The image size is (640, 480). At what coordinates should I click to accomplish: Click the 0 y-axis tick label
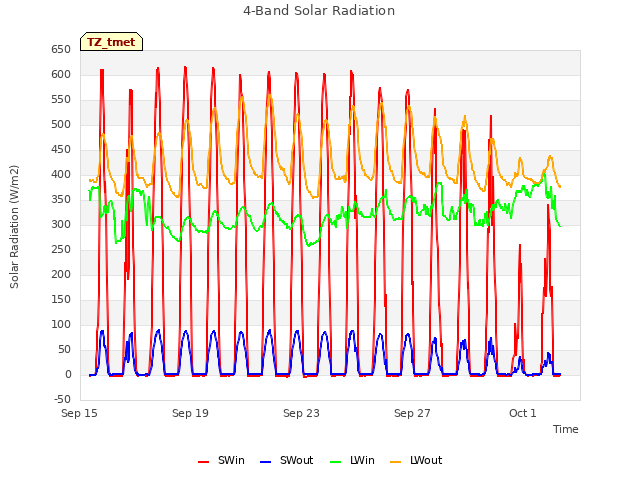click(x=68, y=375)
